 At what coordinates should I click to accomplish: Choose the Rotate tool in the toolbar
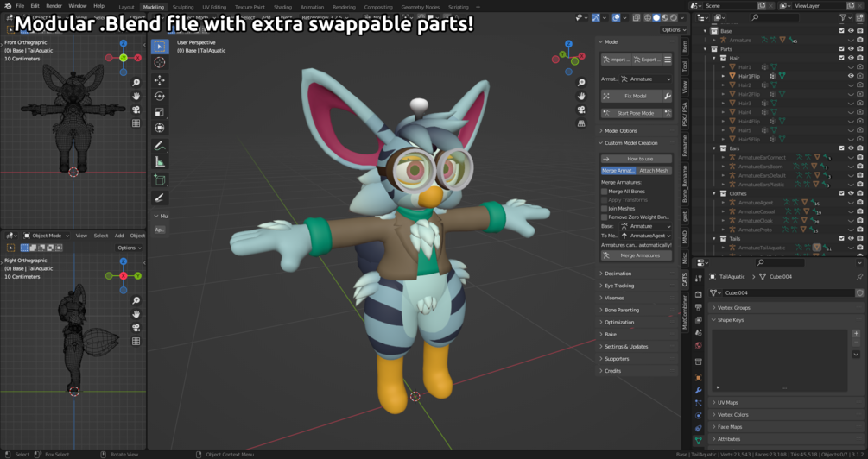tap(160, 97)
